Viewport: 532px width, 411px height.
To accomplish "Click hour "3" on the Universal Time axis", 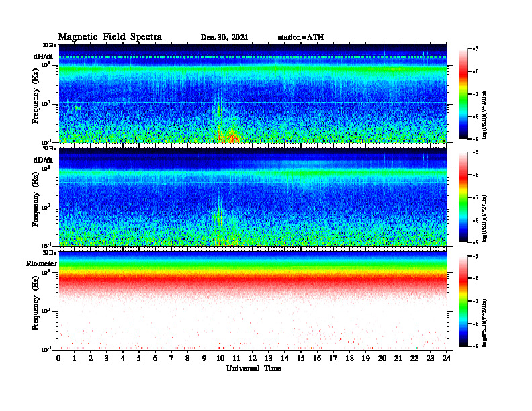I will [x=107, y=358].
